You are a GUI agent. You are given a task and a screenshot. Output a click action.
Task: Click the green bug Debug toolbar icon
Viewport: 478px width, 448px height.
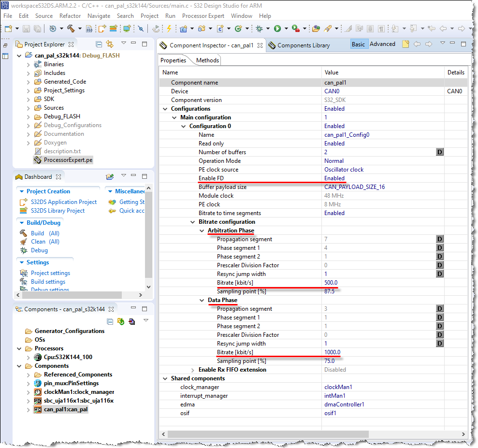(x=260, y=29)
